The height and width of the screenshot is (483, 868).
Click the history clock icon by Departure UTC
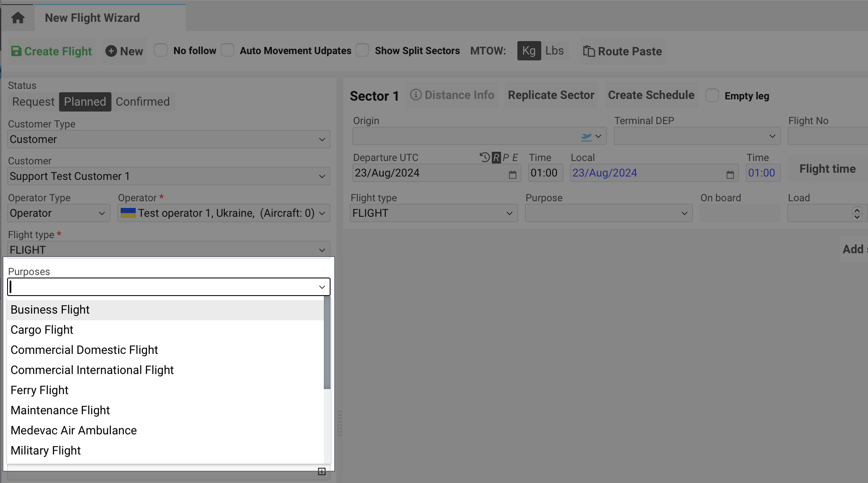coord(485,157)
